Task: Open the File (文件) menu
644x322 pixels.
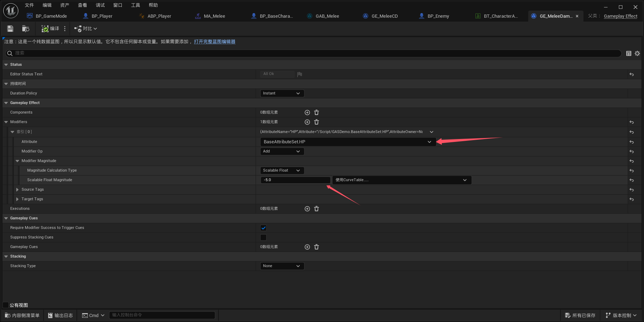Action: 29,5
